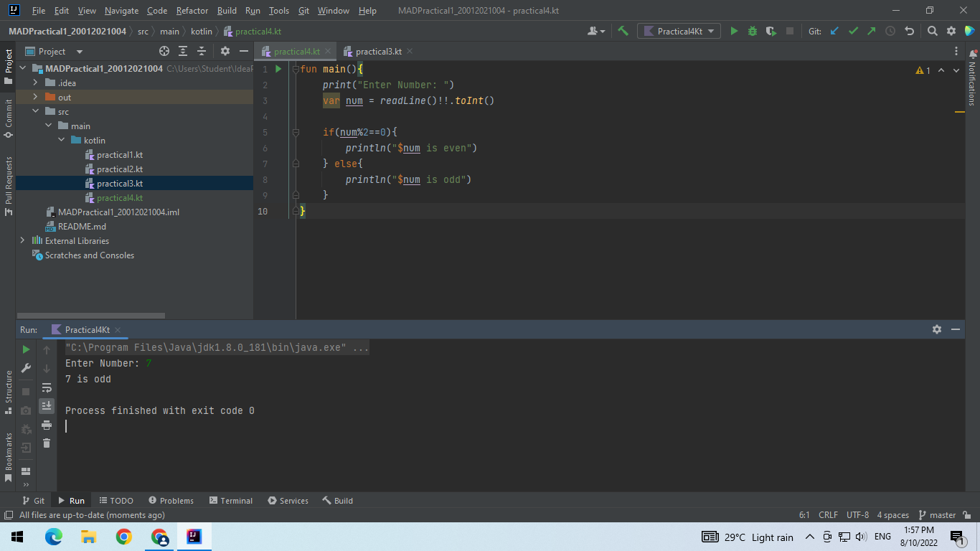
Task: Commit changes with the green checkmark icon
Action: (x=852, y=31)
